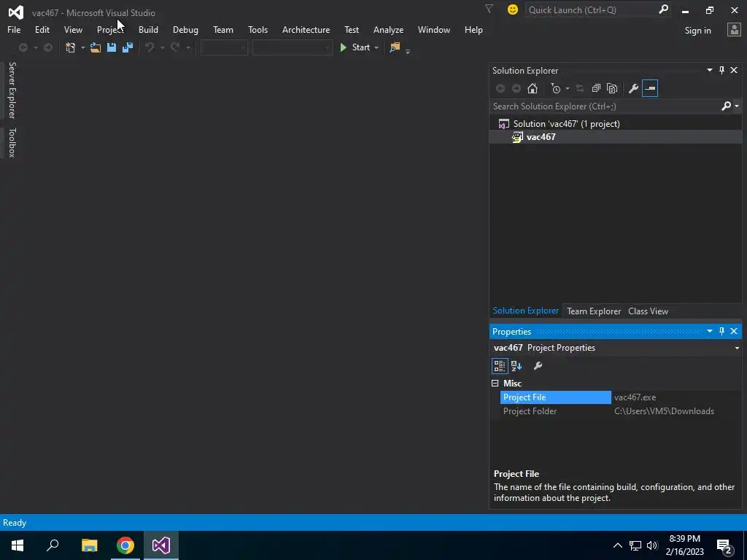Open the toolbar overflow options arrow
Image resolution: width=747 pixels, height=560 pixels.
pos(408,51)
